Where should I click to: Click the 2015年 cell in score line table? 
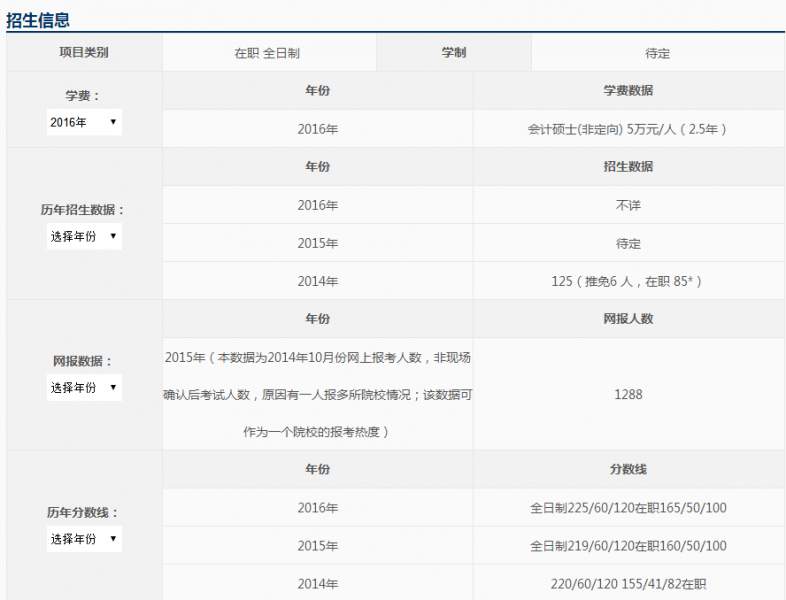[x=318, y=546]
